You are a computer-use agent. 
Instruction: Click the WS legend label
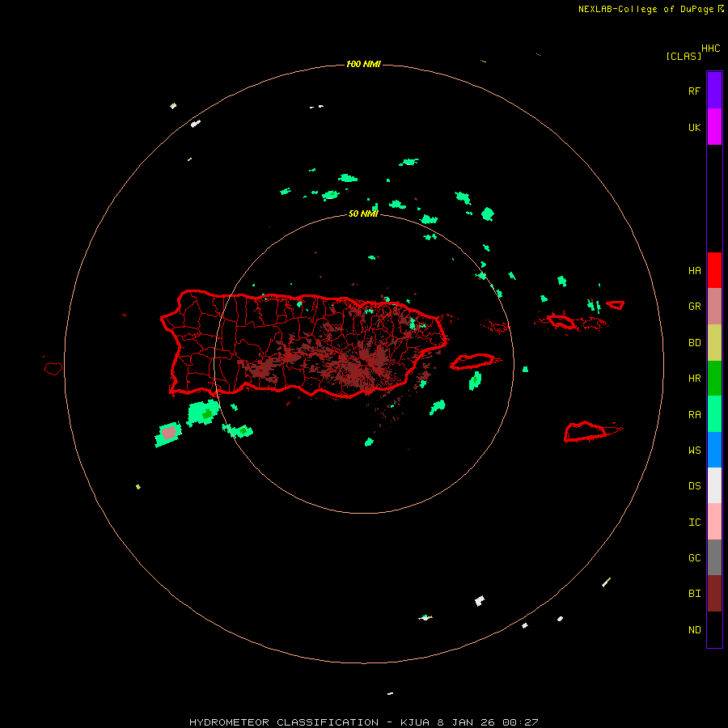(x=694, y=451)
